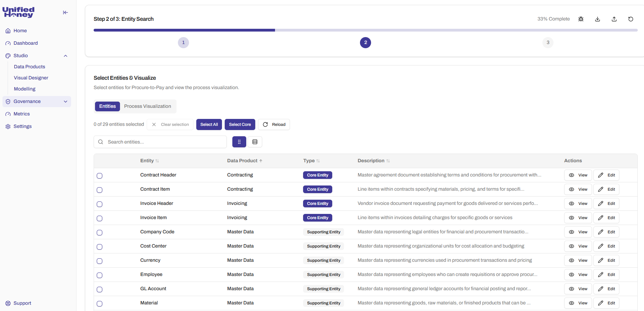Sort by Entity column arrows
644x311 pixels.
(157, 161)
